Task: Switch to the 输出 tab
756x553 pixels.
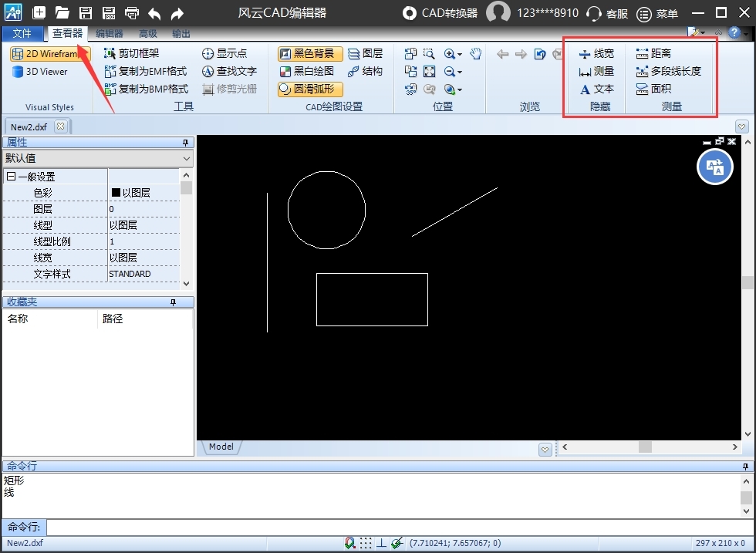Action: pos(181,33)
